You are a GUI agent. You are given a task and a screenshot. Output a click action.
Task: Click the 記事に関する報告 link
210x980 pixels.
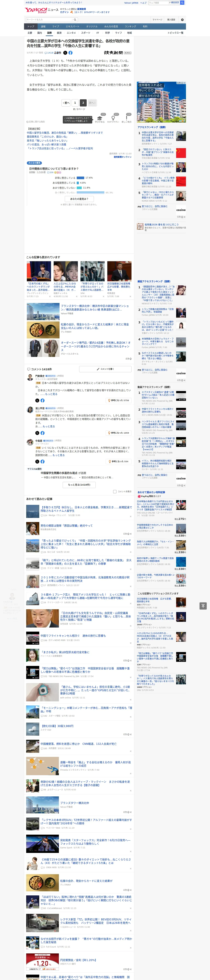point(36,122)
